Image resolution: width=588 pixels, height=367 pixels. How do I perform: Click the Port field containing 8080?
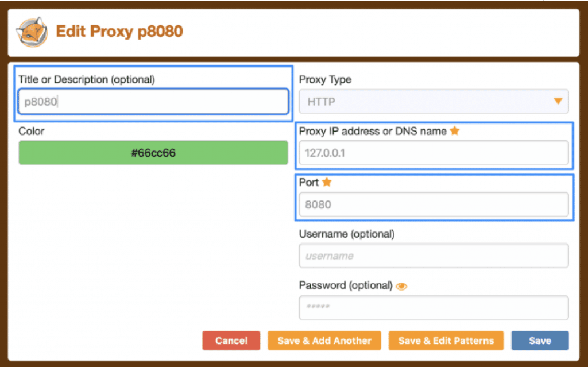click(x=434, y=204)
